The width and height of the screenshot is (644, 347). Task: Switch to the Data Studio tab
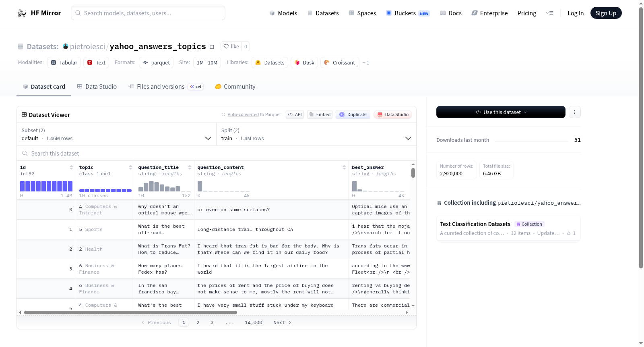97,87
